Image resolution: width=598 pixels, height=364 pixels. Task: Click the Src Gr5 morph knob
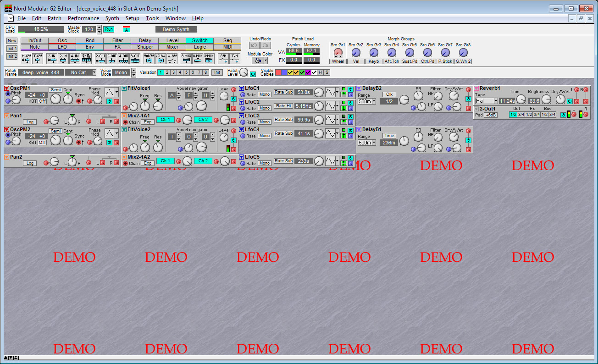pyautogui.click(x=410, y=52)
